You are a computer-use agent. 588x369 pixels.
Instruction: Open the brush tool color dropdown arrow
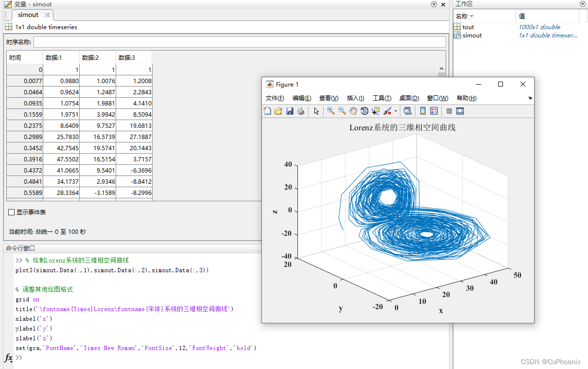click(395, 111)
